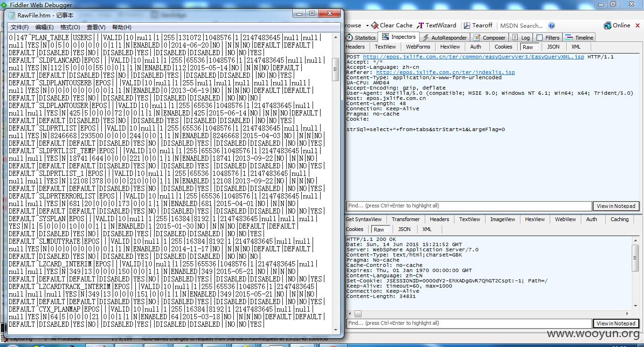Viewport: 644px width, 347px height.
Task: Select request WebForms inspector tab
Action: click(x=418, y=47)
